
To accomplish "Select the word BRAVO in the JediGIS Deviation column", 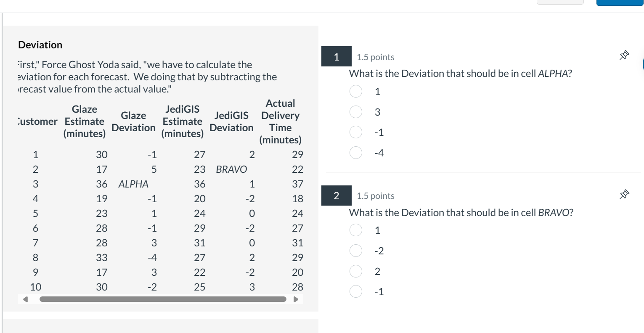I will point(231,169).
